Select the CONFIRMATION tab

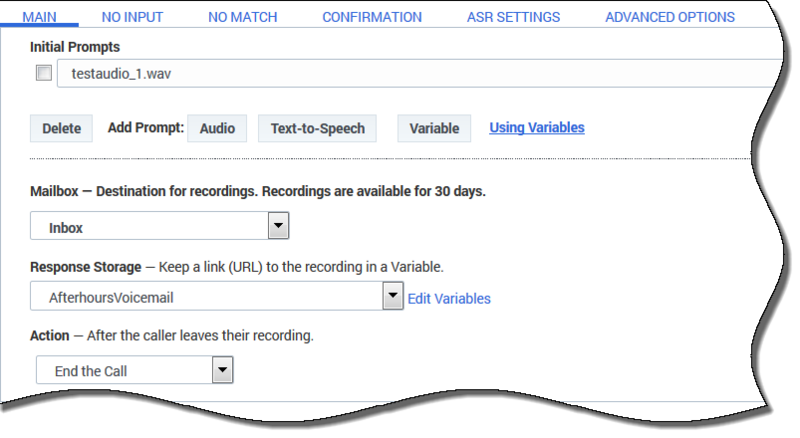[372, 17]
